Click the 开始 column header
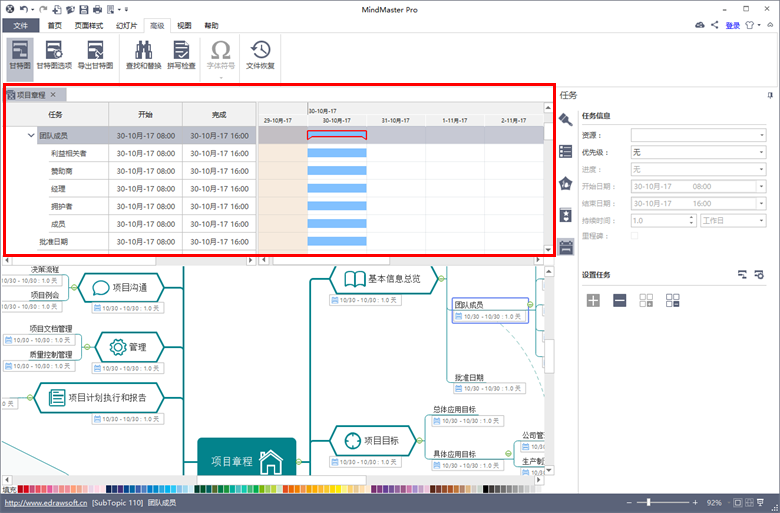780x513 pixels. point(145,114)
